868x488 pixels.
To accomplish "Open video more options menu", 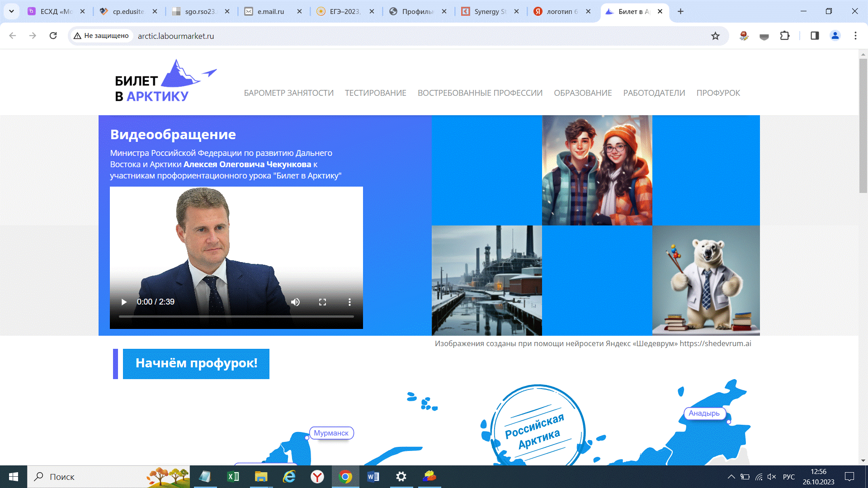I will pos(349,302).
